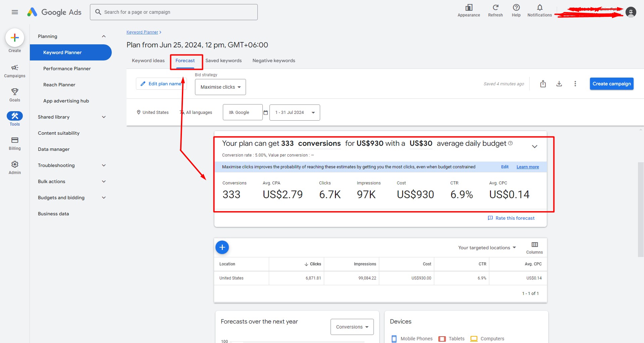Select the Computers device legend
The width and height of the screenshot is (644, 343).
click(x=487, y=339)
